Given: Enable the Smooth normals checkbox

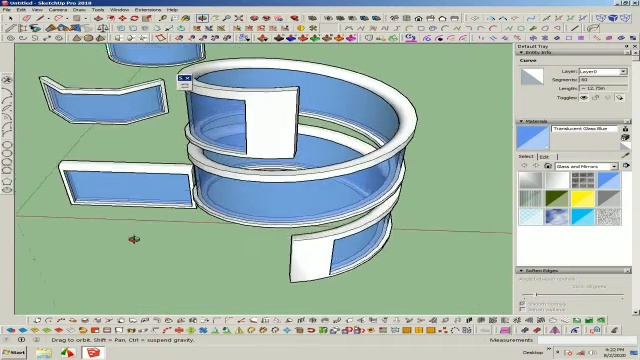Looking at the screenshot, I should coord(522,304).
